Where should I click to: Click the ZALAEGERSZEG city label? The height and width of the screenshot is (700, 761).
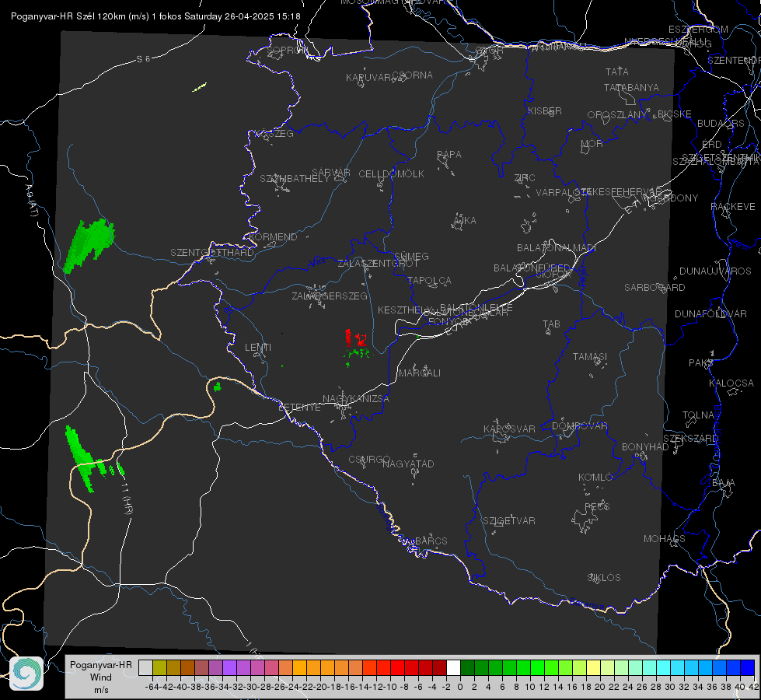[329, 296]
